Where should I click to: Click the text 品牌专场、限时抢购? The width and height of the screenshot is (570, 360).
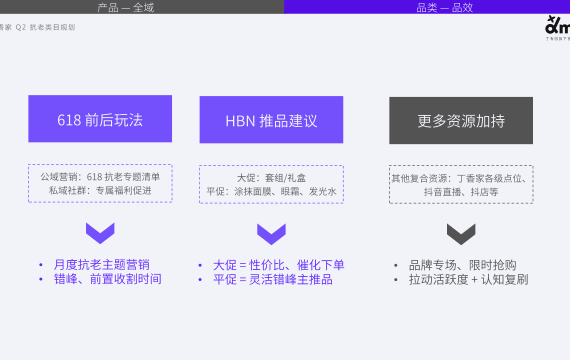[x=462, y=265]
